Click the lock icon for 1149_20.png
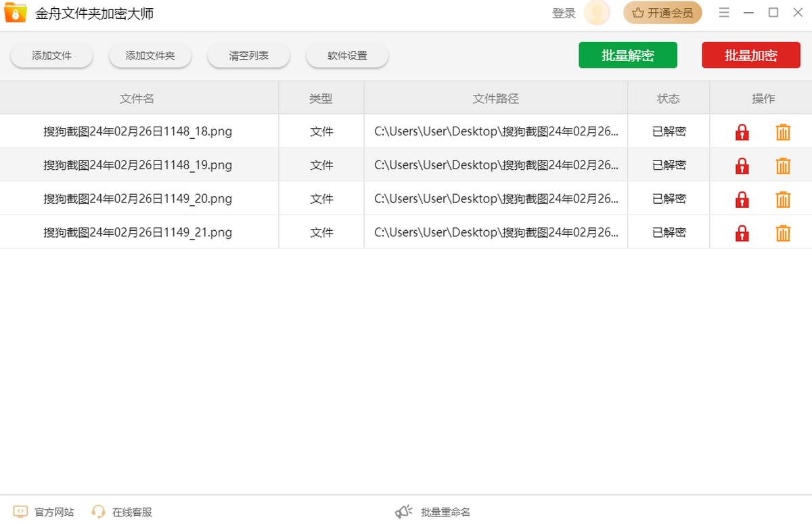812x524 pixels. tap(742, 200)
